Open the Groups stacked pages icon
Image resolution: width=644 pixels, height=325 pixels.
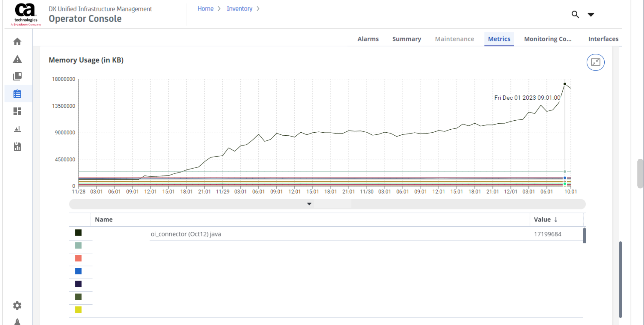tap(17, 76)
